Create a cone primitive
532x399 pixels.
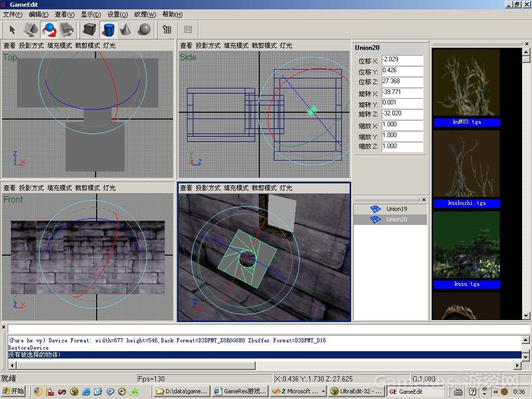126,30
